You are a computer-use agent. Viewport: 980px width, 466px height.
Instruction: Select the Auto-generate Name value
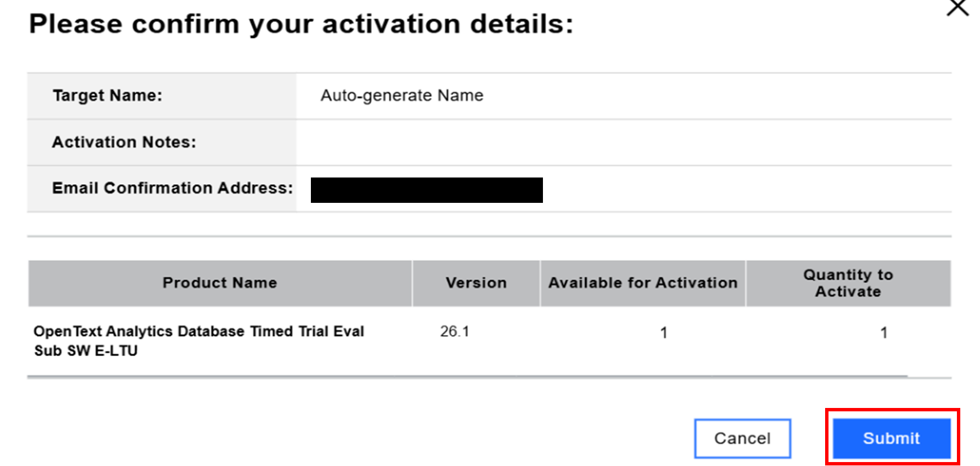coord(402,95)
